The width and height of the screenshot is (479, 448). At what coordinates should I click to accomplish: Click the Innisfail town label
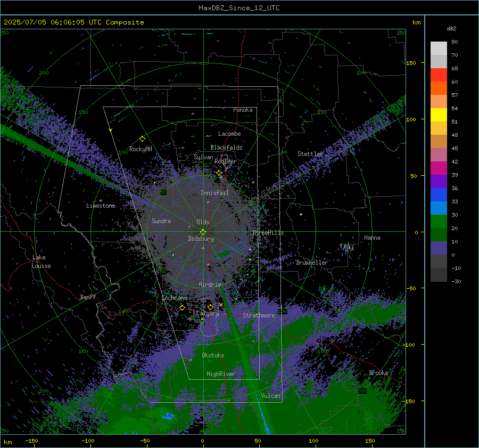[214, 193]
